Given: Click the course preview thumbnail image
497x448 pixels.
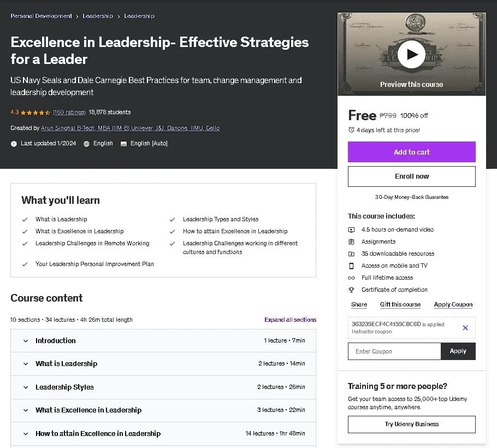Looking at the screenshot, I should [x=411, y=54].
